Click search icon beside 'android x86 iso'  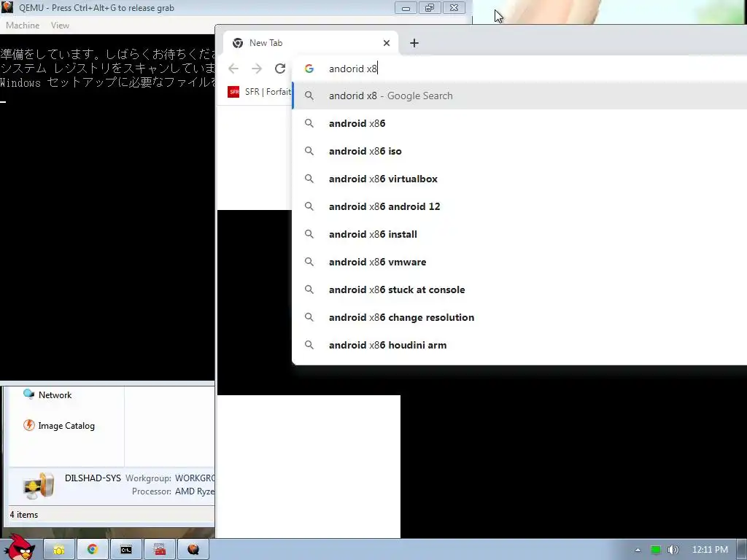(309, 151)
